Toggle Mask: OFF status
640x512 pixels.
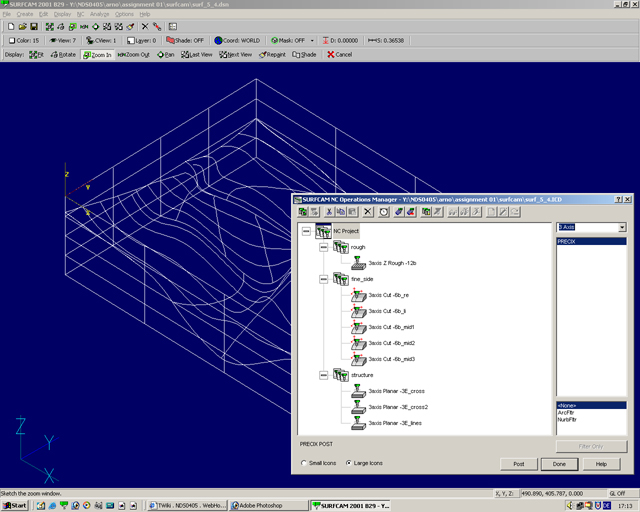coord(288,40)
